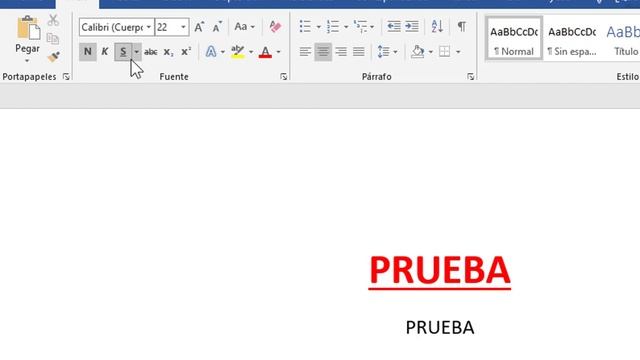Open the shading color dropdown arrow
This screenshot has height=360, width=640.
[x=431, y=52]
